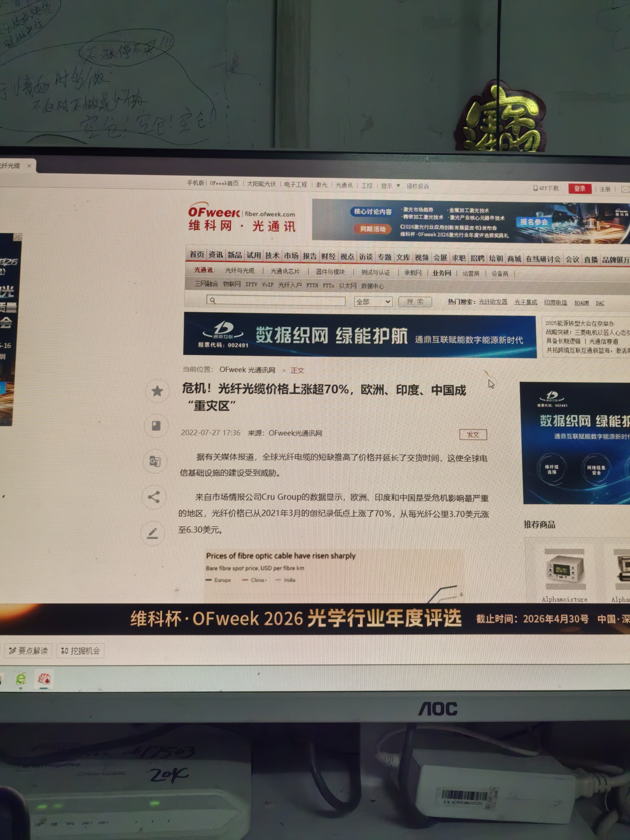Click the 要点解读 button
The width and height of the screenshot is (630, 840).
click(28, 651)
